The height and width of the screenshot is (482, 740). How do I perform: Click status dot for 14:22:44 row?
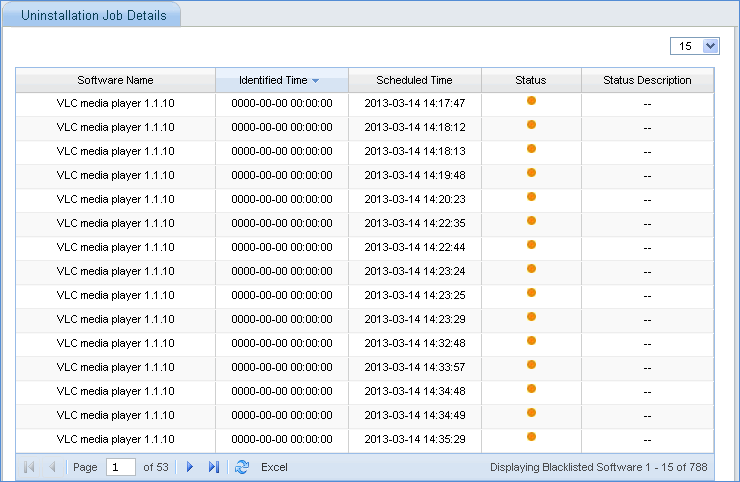point(531,245)
